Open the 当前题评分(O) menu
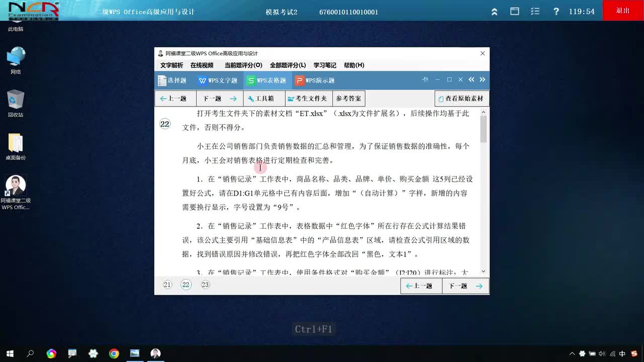Viewport: 644px width, 362px height. pos(244,65)
